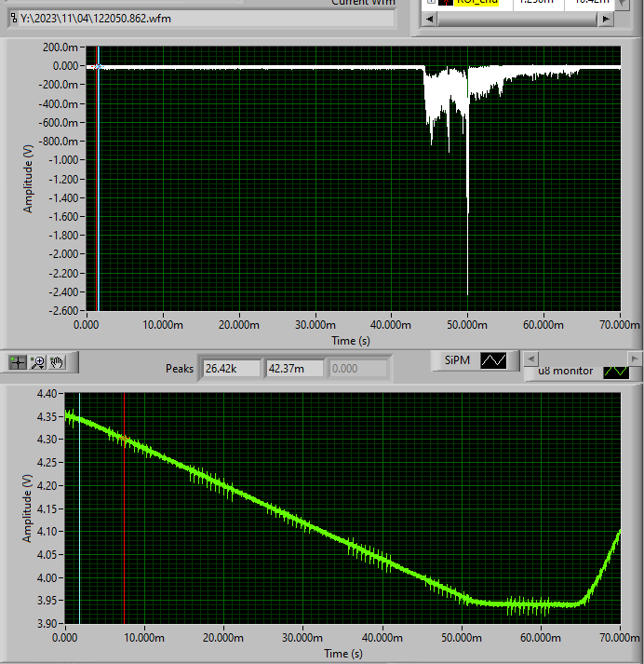Click the lower graph y-axis minimum 3.90
The image size is (644, 664).
47,623
